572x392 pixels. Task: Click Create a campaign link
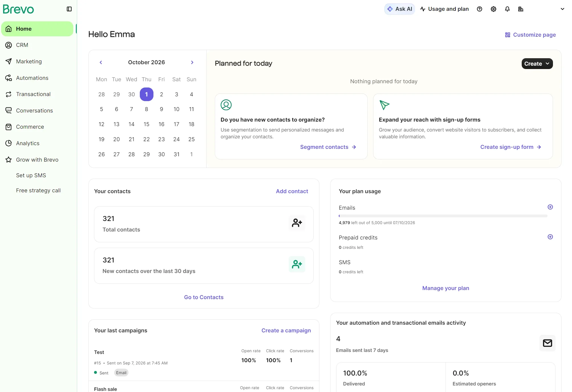pyautogui.click(x=286, y=331)
